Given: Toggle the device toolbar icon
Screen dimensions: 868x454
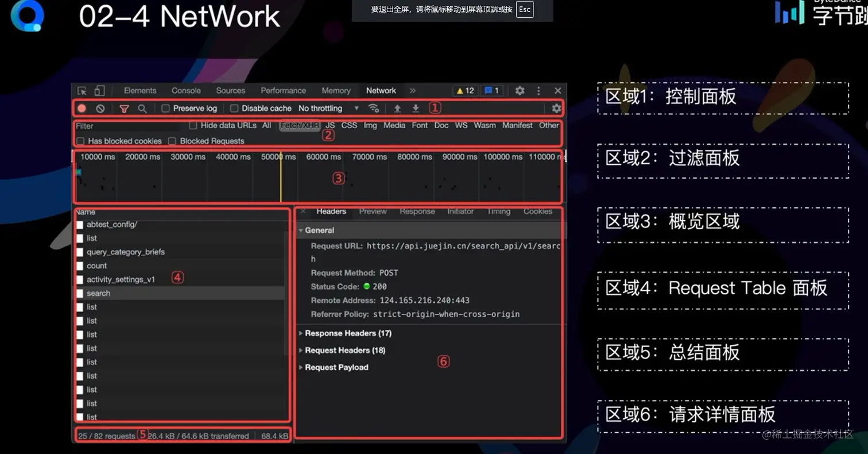Looking at the screenshot, I should pyautogui.click(x=99, y=91).
